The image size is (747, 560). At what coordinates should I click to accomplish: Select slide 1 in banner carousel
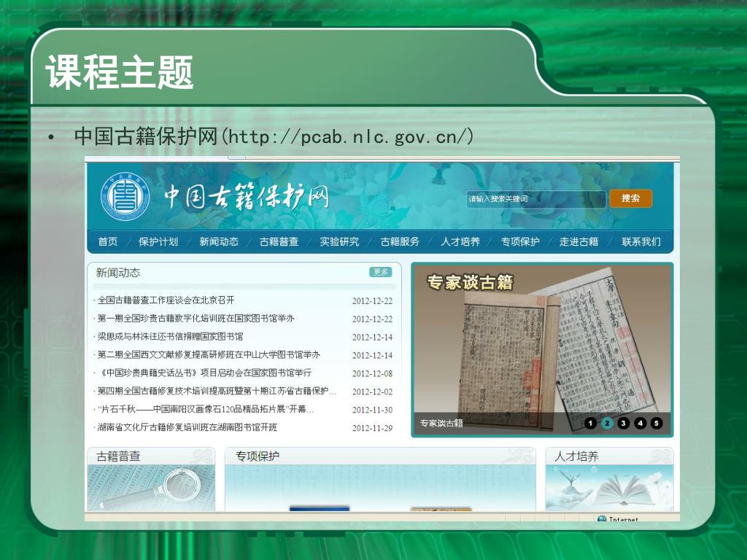[x=590, y=423]
